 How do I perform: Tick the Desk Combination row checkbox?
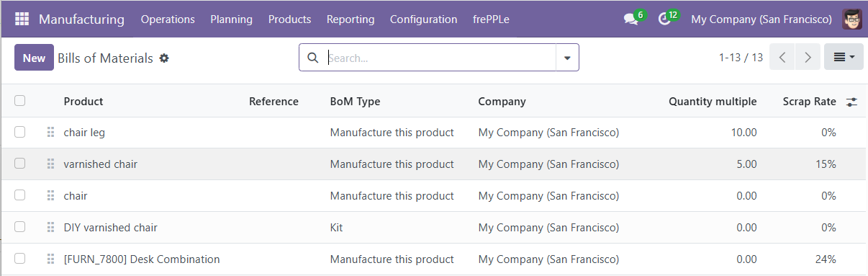(x=20, y=259)
